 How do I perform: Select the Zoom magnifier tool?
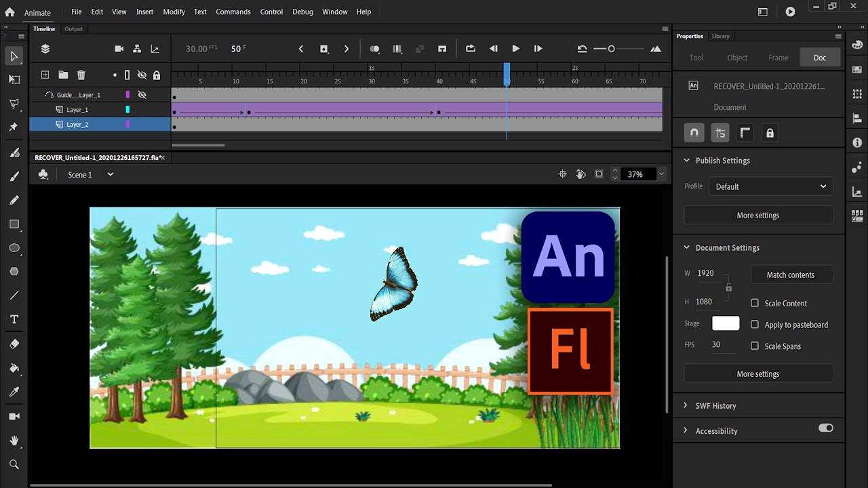(x=14, y=464)
